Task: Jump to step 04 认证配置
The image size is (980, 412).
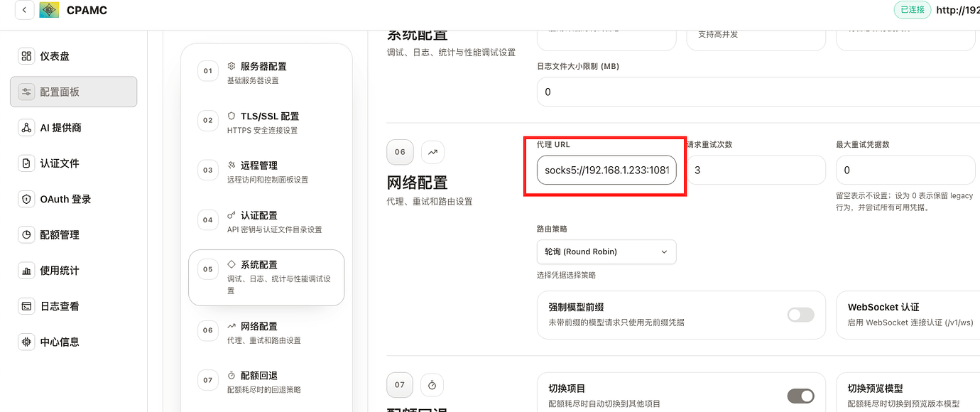Action: [x=266, y=222]
